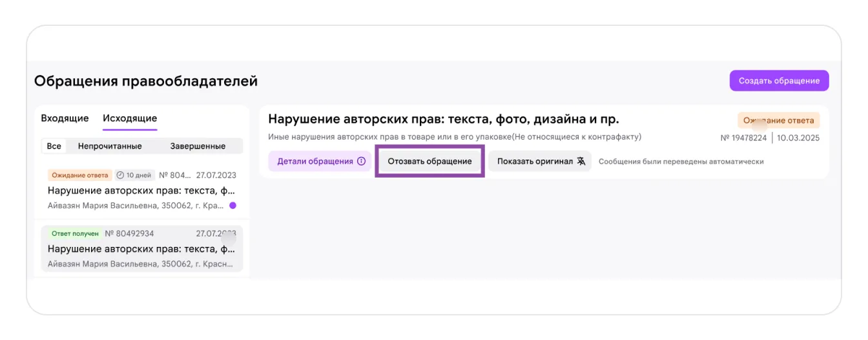Open request № 80492934 with Ответ получен
The width and height of the screenshot is (868, 340).
(141, 248)
